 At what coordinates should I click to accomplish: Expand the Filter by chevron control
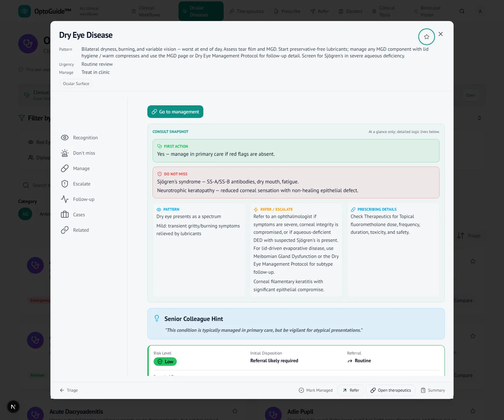[x=479, y=118]
